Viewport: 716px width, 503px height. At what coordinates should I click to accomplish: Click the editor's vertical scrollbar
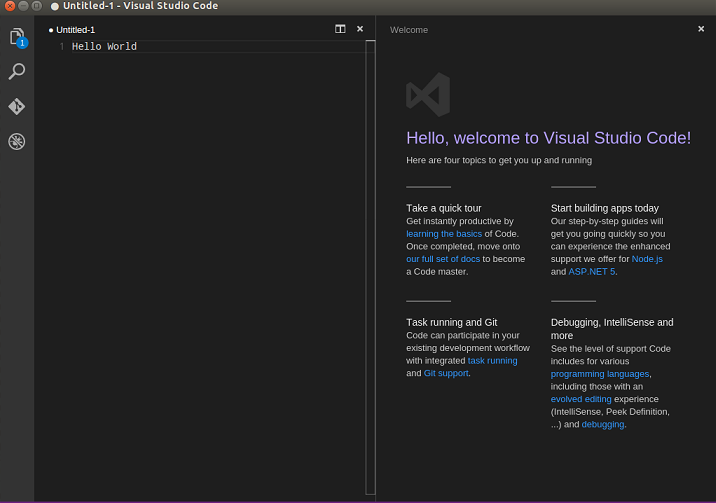coord(370,267)
